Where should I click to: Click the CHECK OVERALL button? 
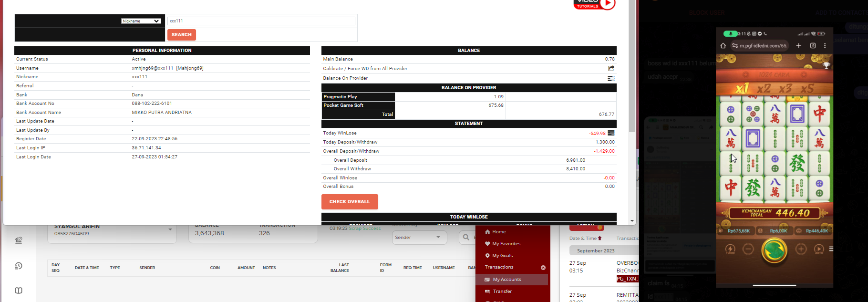[350, 202]
